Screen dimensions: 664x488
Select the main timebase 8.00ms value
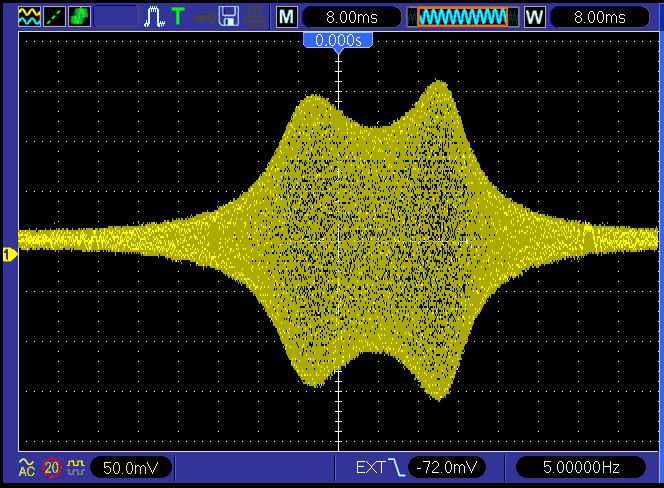[351, 17]
